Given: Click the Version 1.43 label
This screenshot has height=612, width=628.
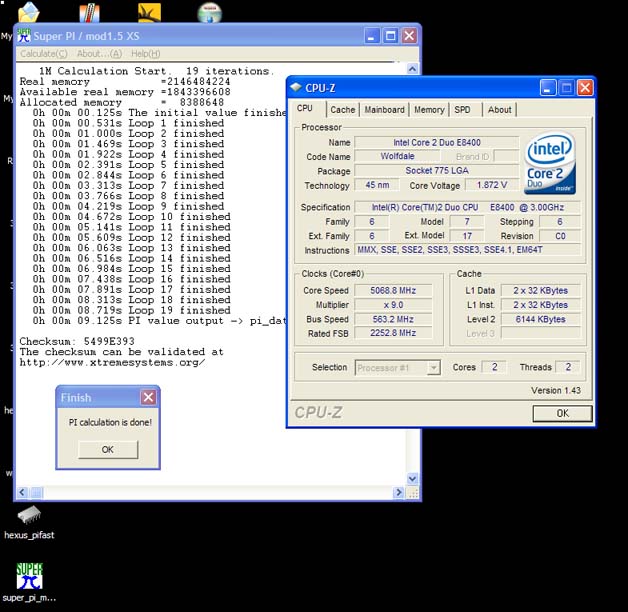Looking at the screenshot, I should point(556,391).
